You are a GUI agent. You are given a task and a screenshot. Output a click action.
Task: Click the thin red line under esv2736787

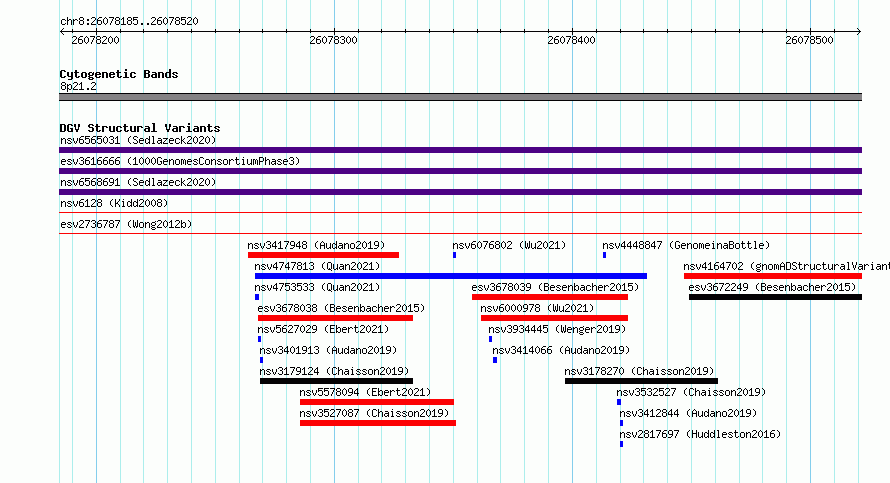460,234
